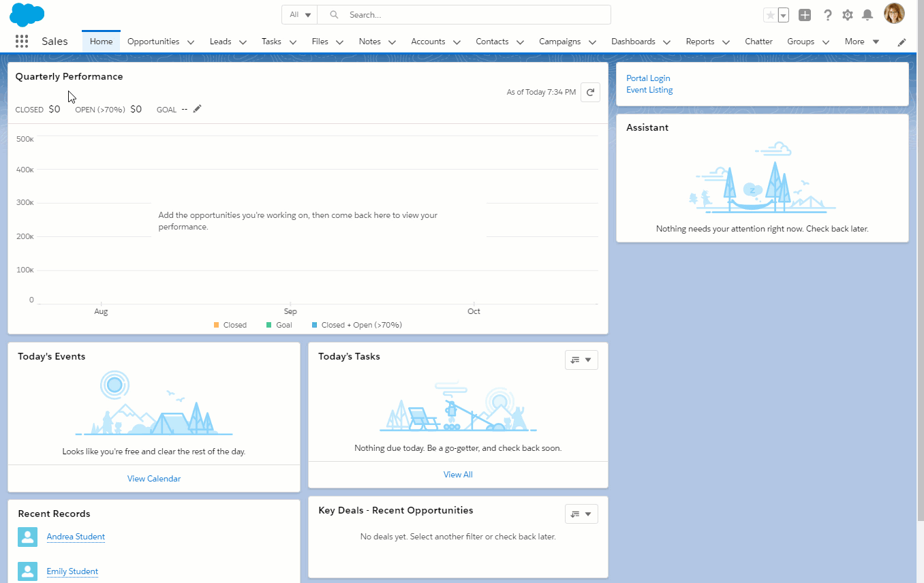Click the Salesforce cloud logo
Viewport: 924px width, 583px height.
pyautogui.click(x=27, y=14)
